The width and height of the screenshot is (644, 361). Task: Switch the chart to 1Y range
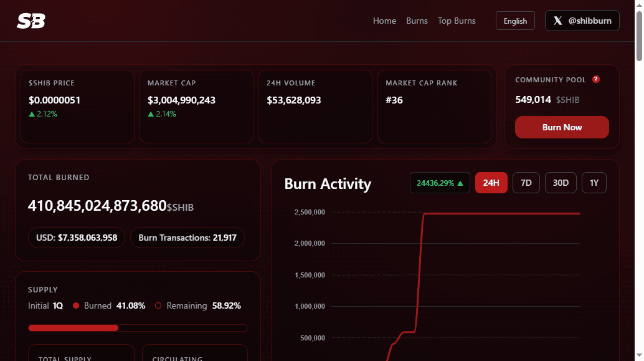pos(594,183)
